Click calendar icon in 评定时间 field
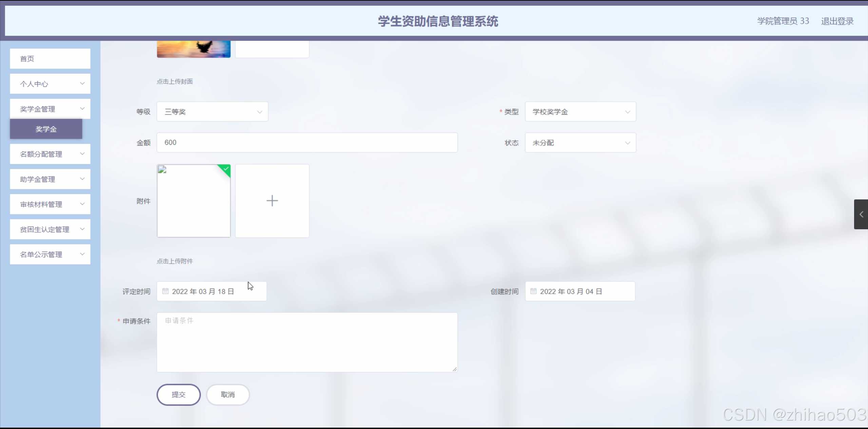Viewport: 868px width, 429px height. (165, 291)
